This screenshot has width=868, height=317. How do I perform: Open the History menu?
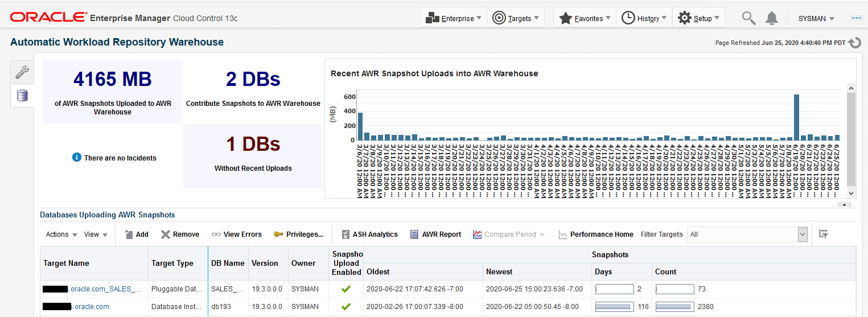click(644, 18)
